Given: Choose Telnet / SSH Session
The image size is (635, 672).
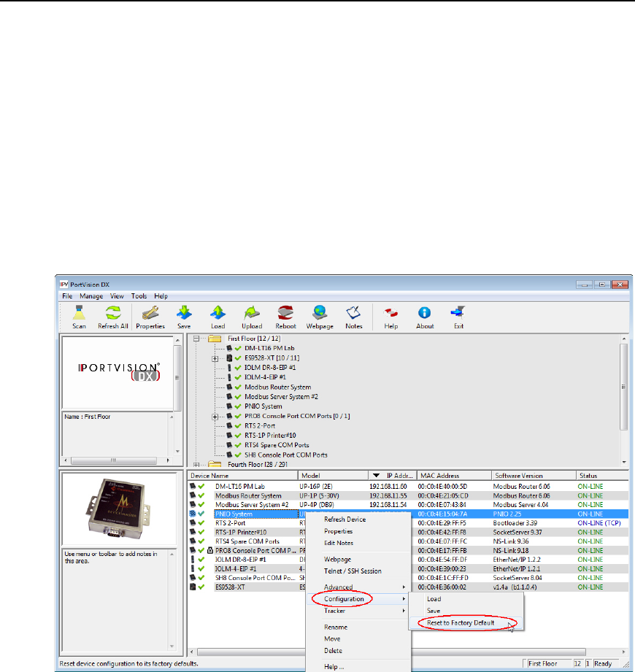Looking at the screenshot, I should pyautogui.click(x=353, y=571).
